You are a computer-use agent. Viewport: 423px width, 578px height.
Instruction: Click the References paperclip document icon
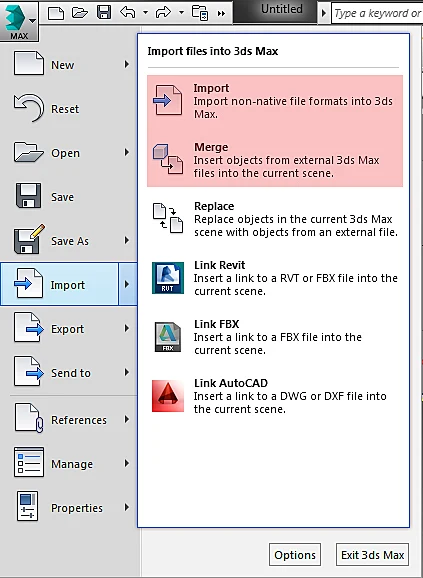pos(29,418)
